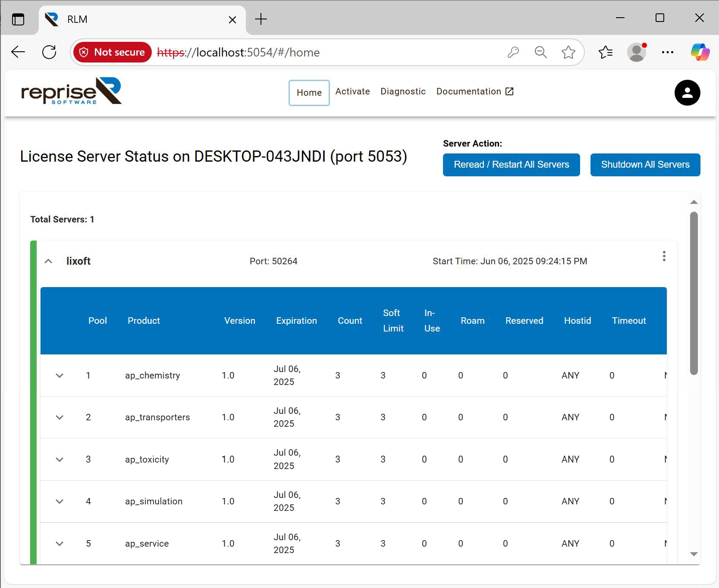Click the panel scroll down arrow
This screenshot has height=588, width=719.
(x=694, y=554)
